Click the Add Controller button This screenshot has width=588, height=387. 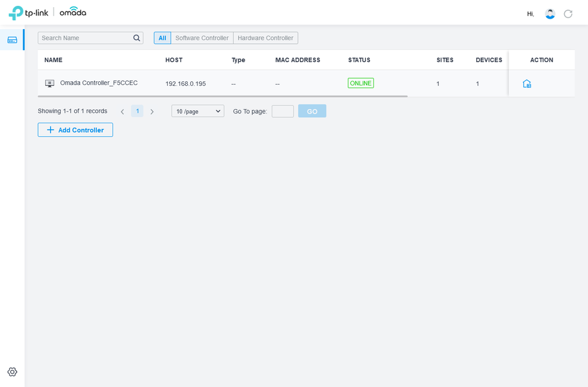click(76, 130)
